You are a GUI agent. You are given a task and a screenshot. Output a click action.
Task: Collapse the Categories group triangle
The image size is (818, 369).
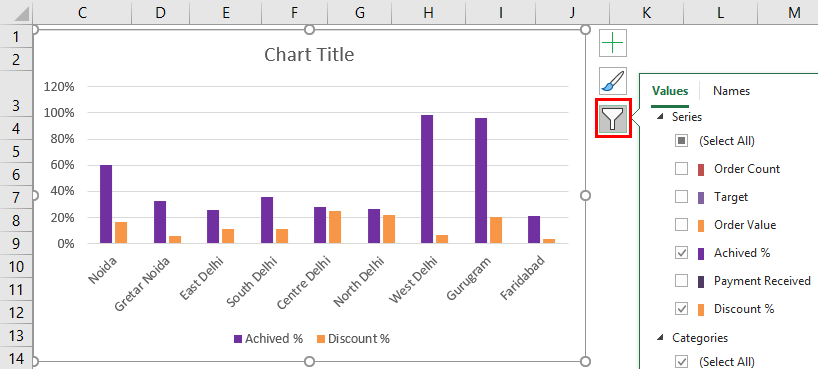[x=660, y=338]
